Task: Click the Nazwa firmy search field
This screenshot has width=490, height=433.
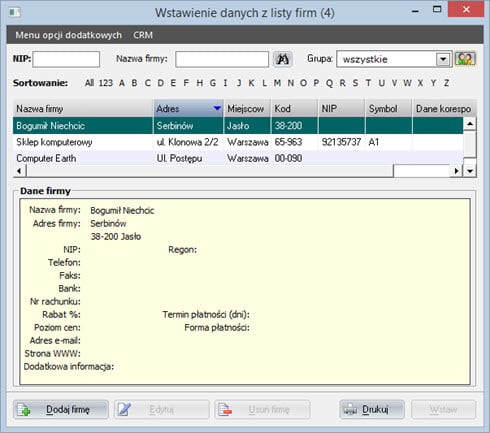Action: click(222, 59)
